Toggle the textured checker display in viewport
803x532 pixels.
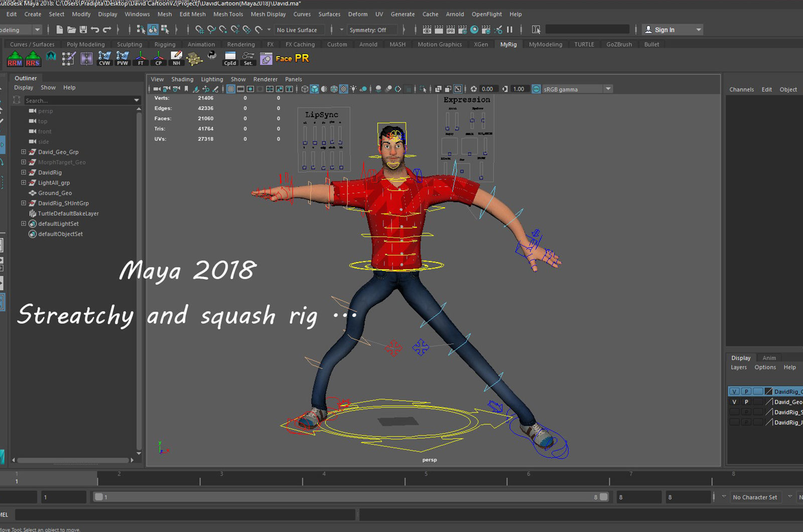point(344,89)
